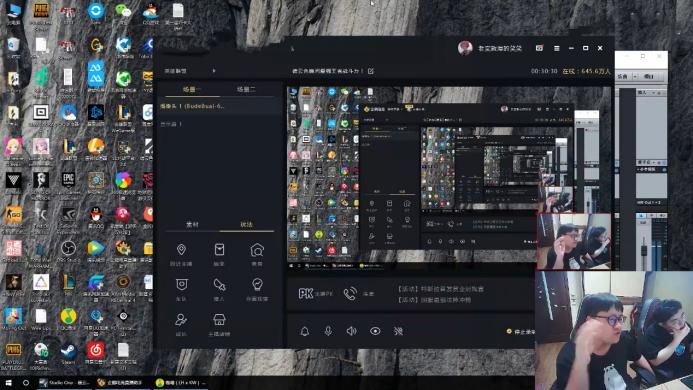Start a streamer PK battle
This screenshot has height=390, width=693.
(x=316, y=294)
